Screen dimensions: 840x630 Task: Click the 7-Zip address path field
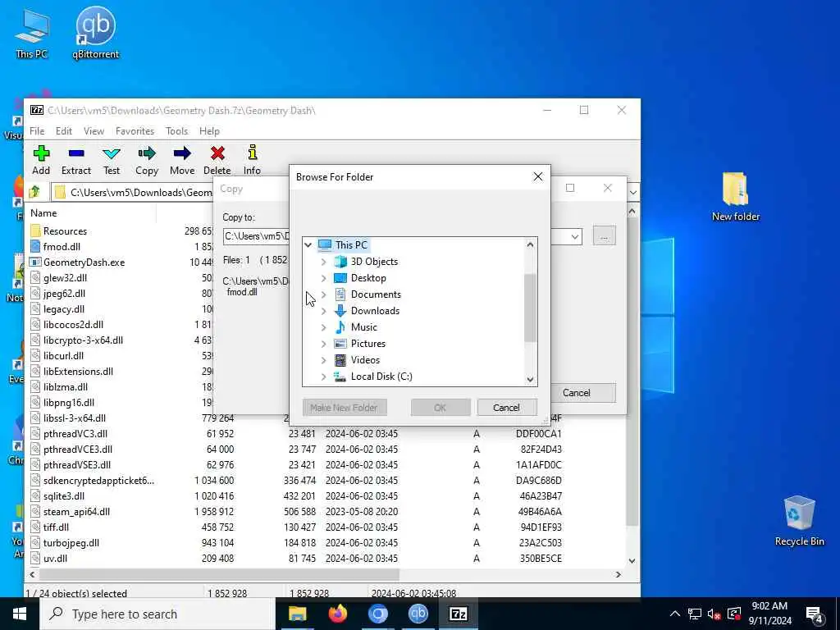coord(134,192)
